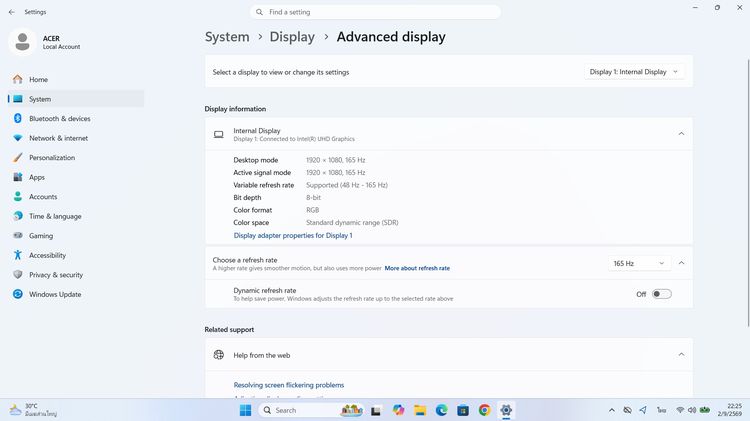Open Microsoft Edge from the taskbar
The height and width of the screenshot is (421, 750).
pos(441,410)
